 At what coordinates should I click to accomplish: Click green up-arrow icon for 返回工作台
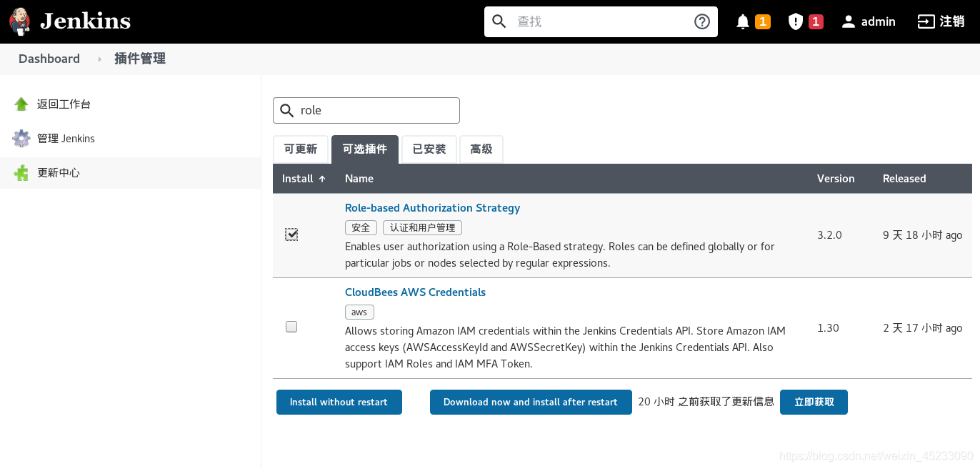click(x=21, y=104)
